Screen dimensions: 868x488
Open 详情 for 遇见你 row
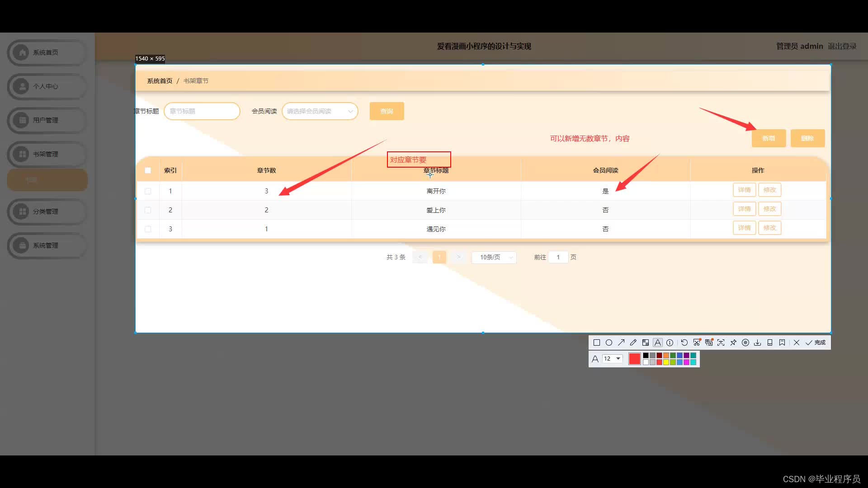(744, 228)
